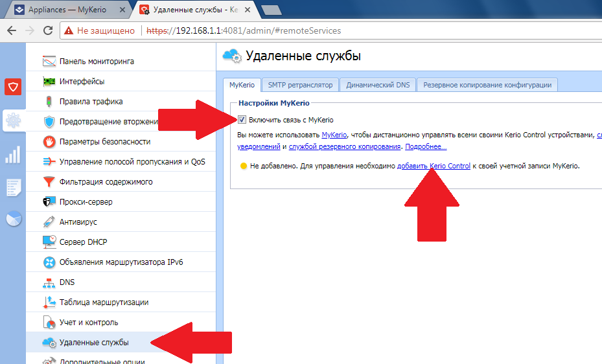Click the Не защищено security label

point(106,30)
